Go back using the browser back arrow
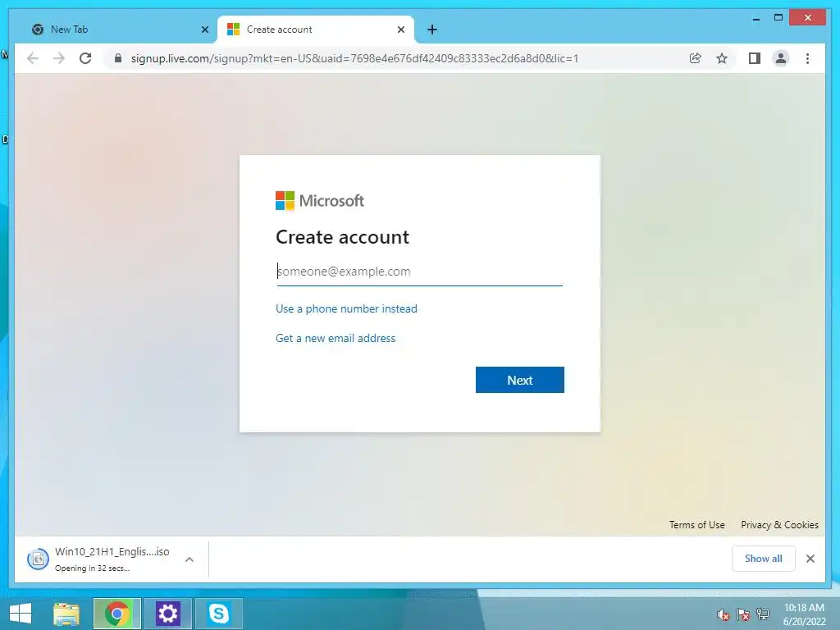Image resolution: width=840 pixels, height=630 pixels. click(x=33, y=58)
